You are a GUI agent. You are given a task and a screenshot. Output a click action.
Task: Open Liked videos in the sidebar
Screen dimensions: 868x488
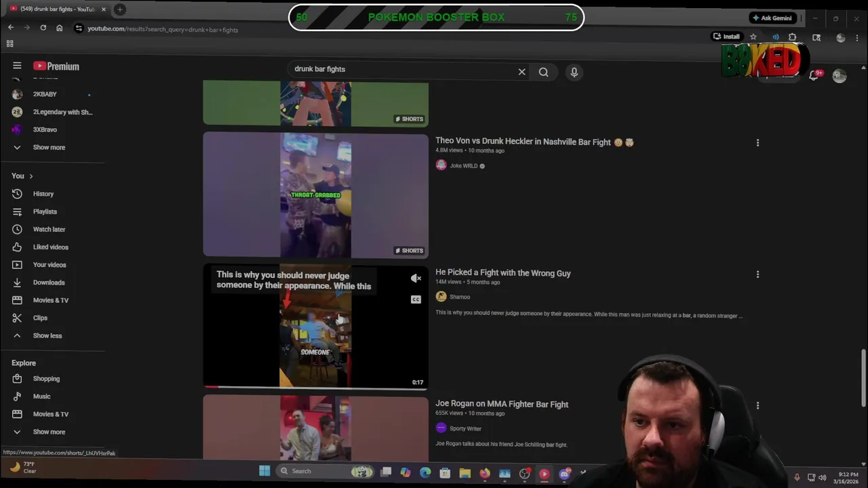click(52, 247)
